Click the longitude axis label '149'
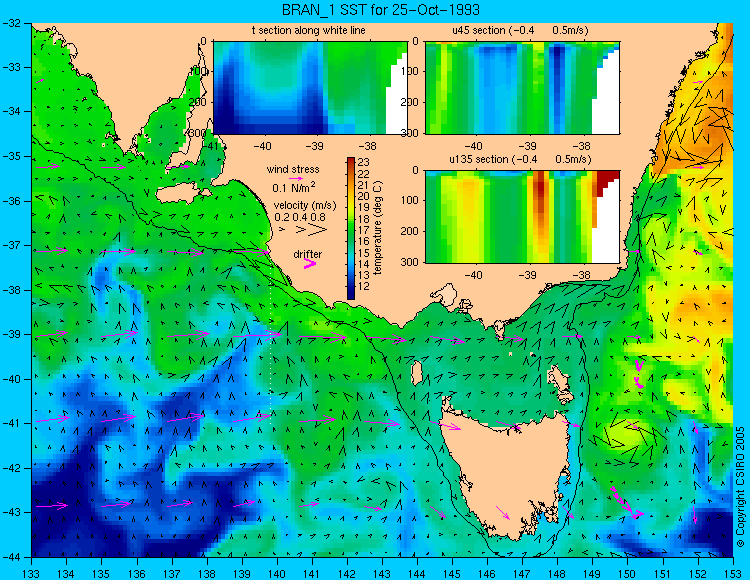750x580 pixels. coord(592,573)
